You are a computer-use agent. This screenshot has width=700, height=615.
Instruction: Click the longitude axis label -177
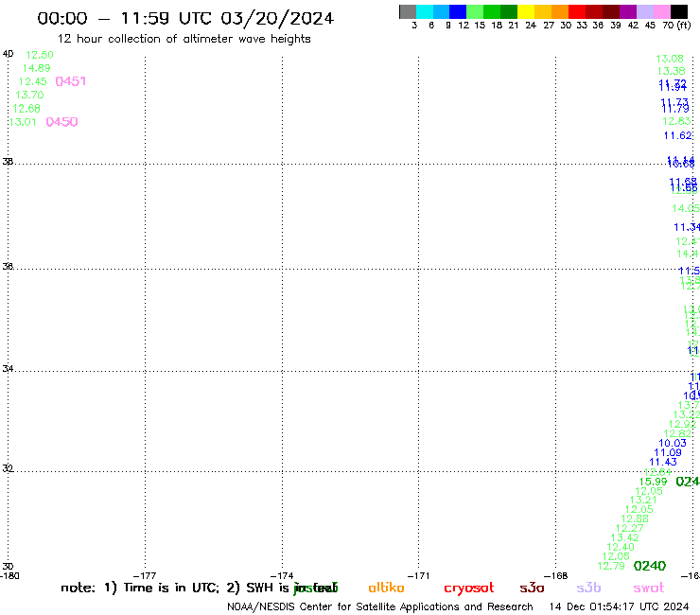tap(145, 575)
